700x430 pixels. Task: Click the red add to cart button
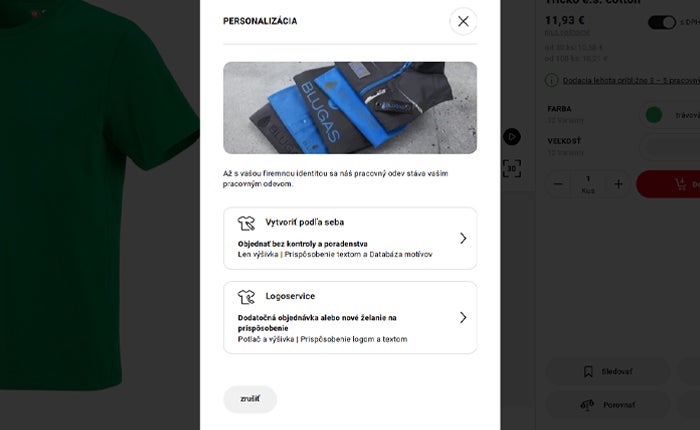[x=668, y=184]
